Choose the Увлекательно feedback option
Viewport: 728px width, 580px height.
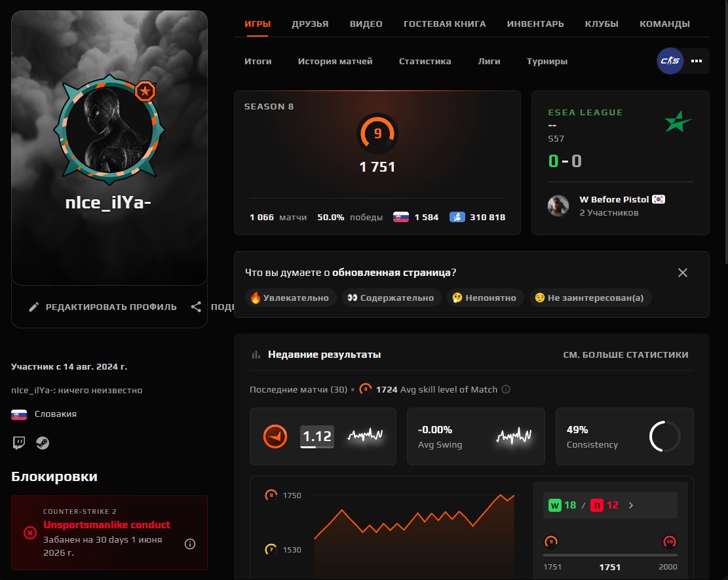290,298
